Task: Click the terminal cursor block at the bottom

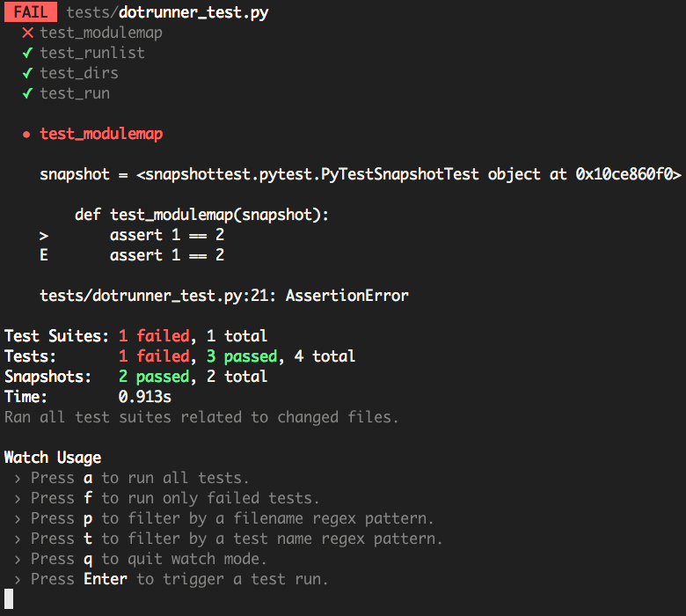Action: [x=9, y=598]
